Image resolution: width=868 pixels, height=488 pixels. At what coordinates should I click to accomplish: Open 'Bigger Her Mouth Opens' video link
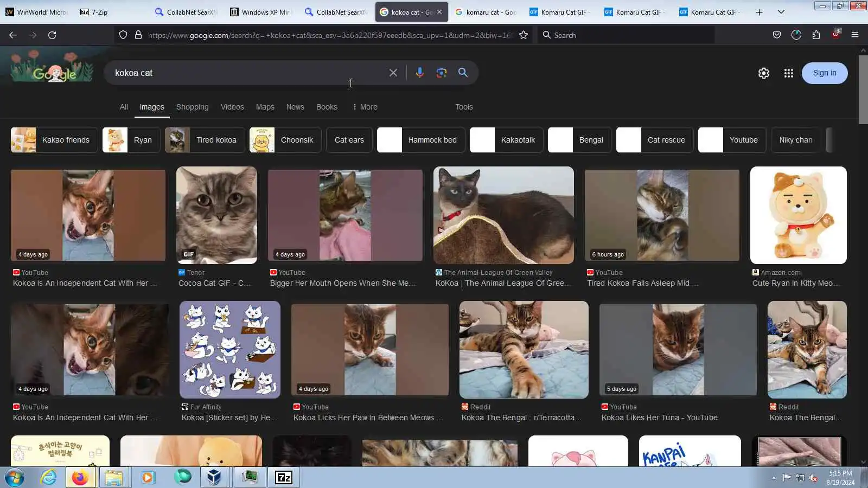343,283
